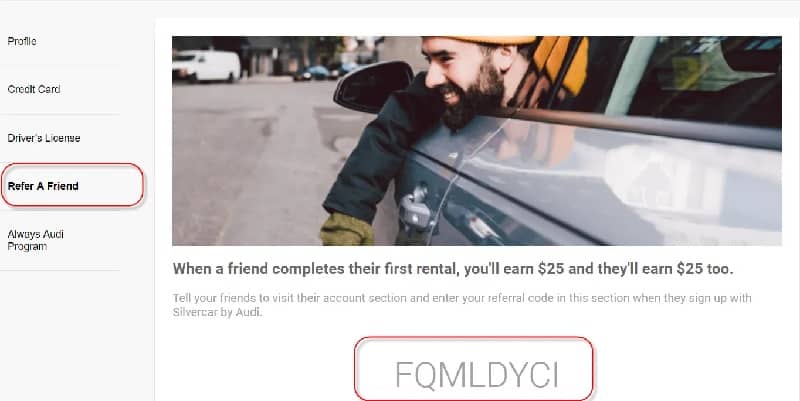Click the heading about earning $25
Viewport: 800px width, 401px height.
453,269
